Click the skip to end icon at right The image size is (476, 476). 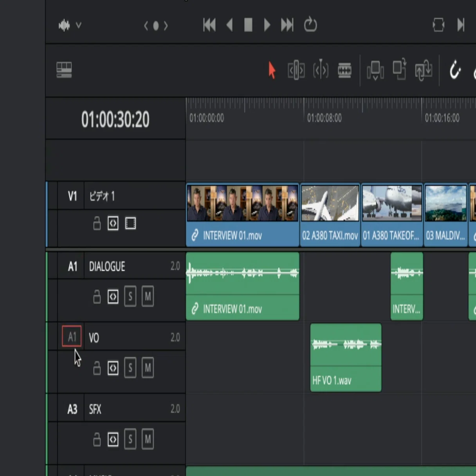[x=461, y=25]
